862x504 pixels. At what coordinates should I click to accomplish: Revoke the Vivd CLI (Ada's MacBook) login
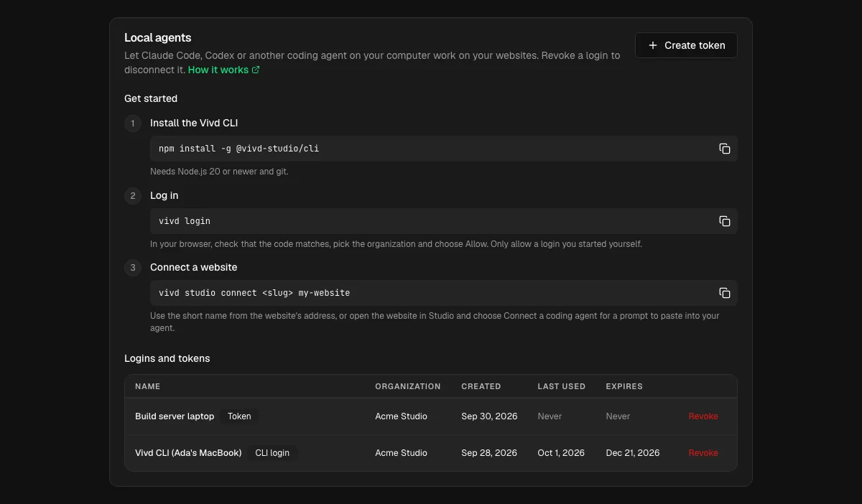click(703, 453)
